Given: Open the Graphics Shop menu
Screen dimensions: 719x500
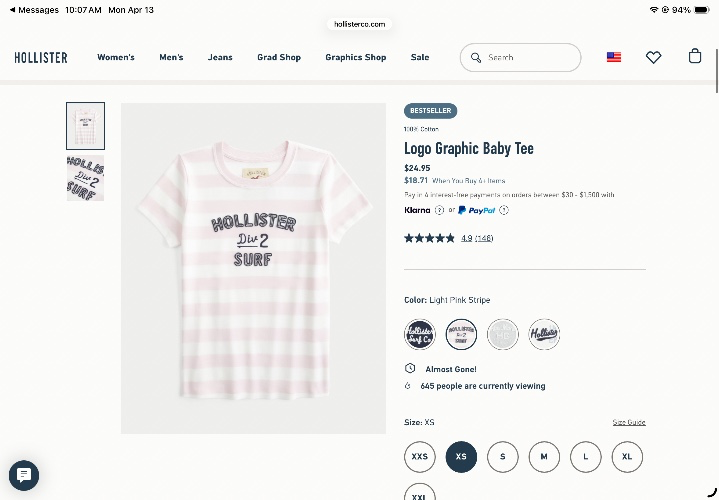Looking at the screenshot, I should (x=355, y=57).
